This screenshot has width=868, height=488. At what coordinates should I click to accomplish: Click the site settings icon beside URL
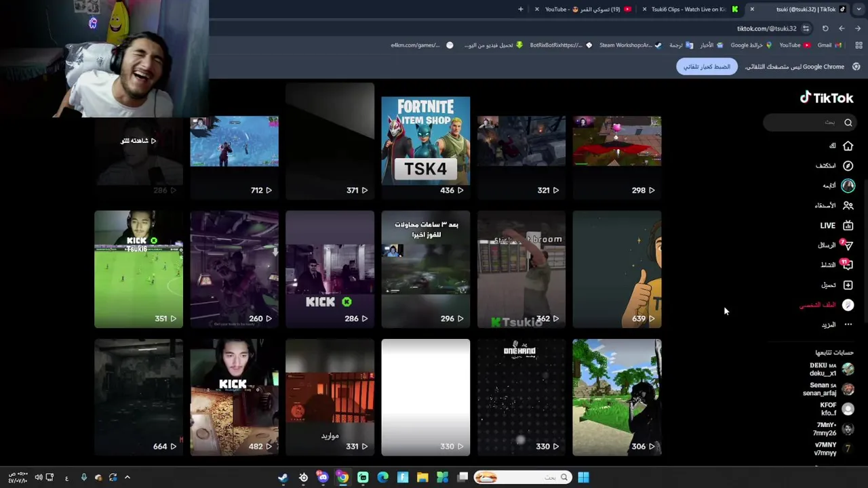click(806, 28)
